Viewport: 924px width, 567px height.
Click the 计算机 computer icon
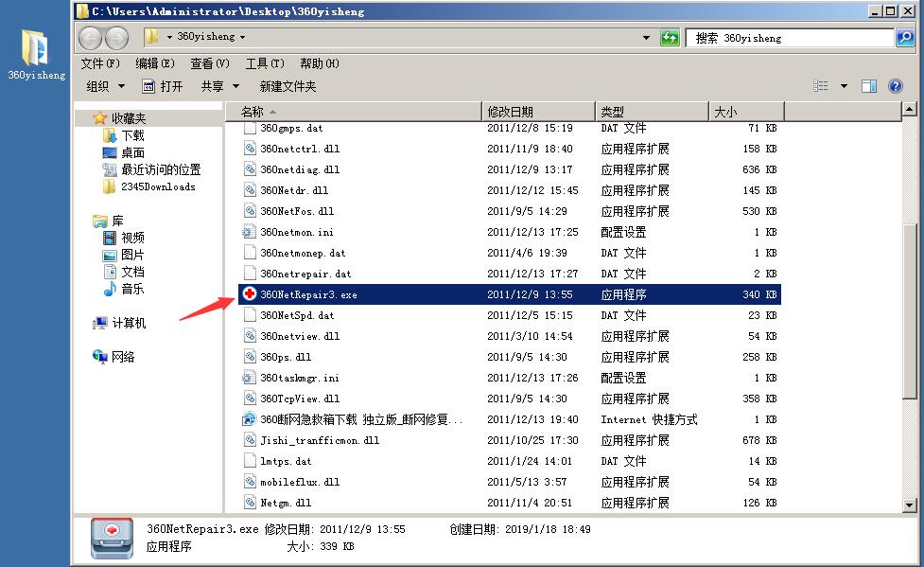click(x=100, y=323)
